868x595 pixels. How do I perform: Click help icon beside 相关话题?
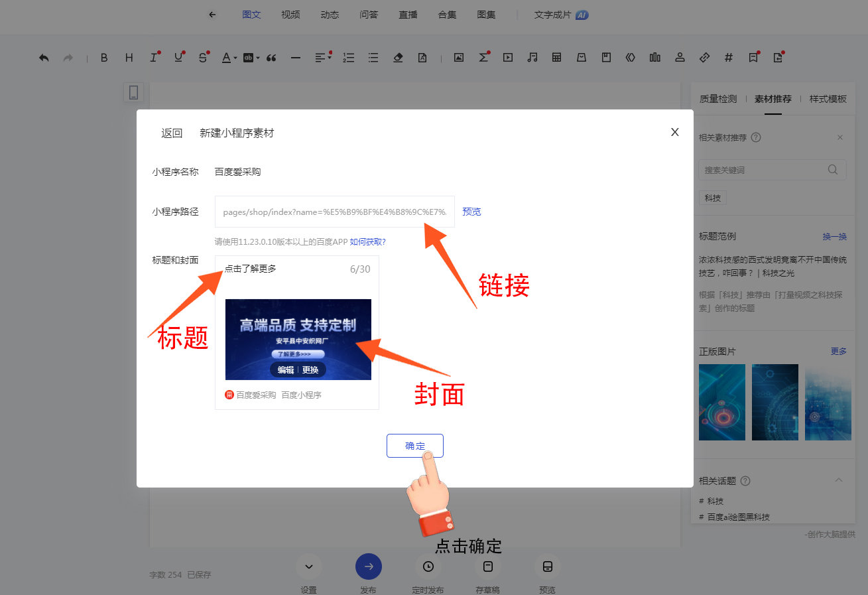click(745, 481)
